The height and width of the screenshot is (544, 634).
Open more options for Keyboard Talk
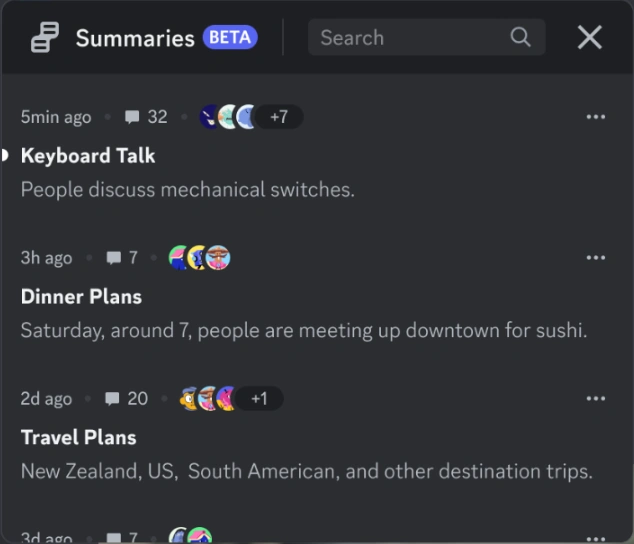[x=596, y=117]
